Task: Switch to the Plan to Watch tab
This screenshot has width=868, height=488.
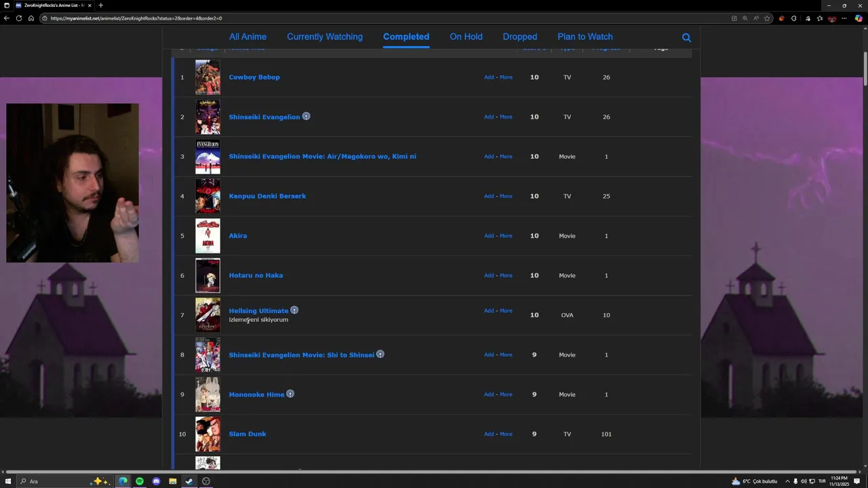Action: coord(585,37)
